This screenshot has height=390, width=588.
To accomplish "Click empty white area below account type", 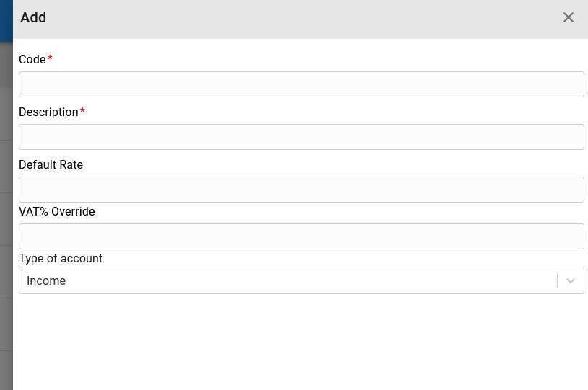I will pyautogui.click(x=300, y=341).
